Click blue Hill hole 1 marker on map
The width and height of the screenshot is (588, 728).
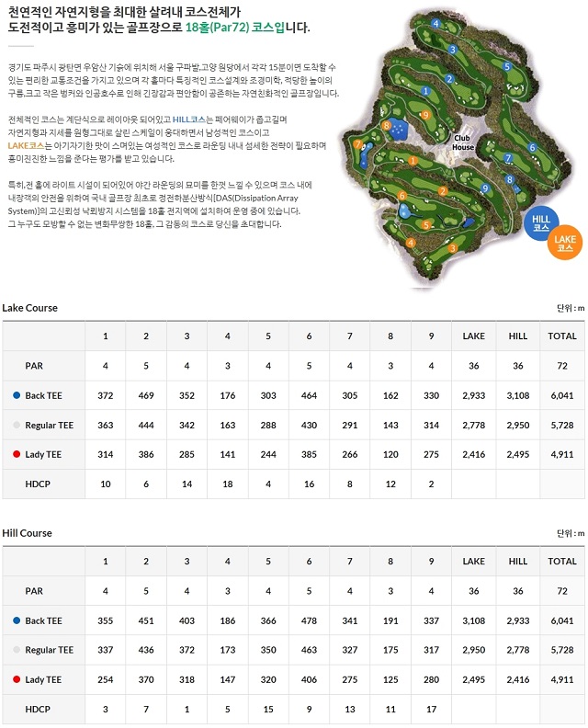point(425,91)
